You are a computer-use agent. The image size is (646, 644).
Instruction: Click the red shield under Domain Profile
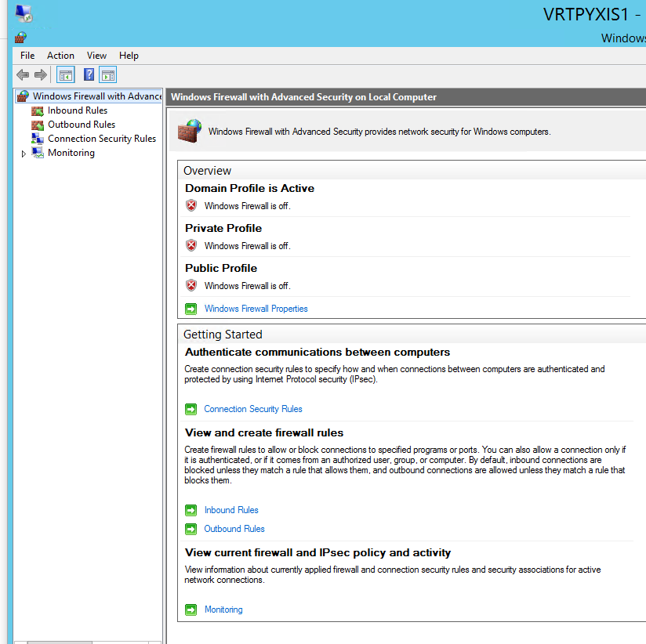pos(191,205)
